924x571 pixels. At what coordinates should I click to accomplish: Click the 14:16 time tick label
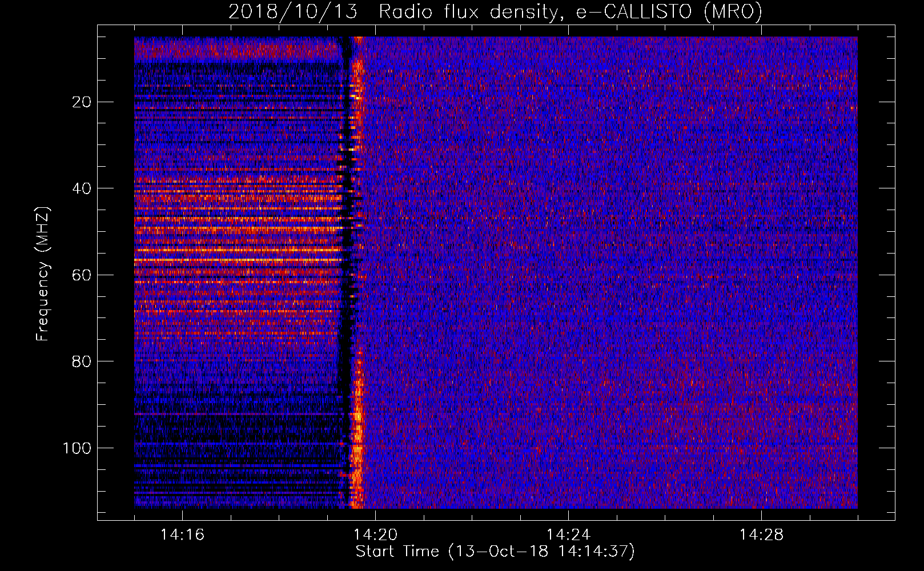(x=182, y=535)
